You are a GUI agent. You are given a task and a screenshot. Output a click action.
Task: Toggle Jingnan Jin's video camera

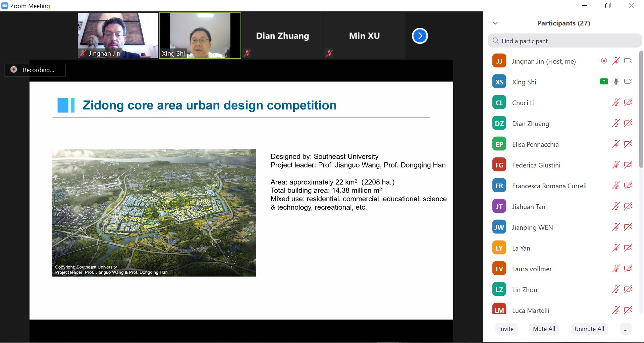628,61
